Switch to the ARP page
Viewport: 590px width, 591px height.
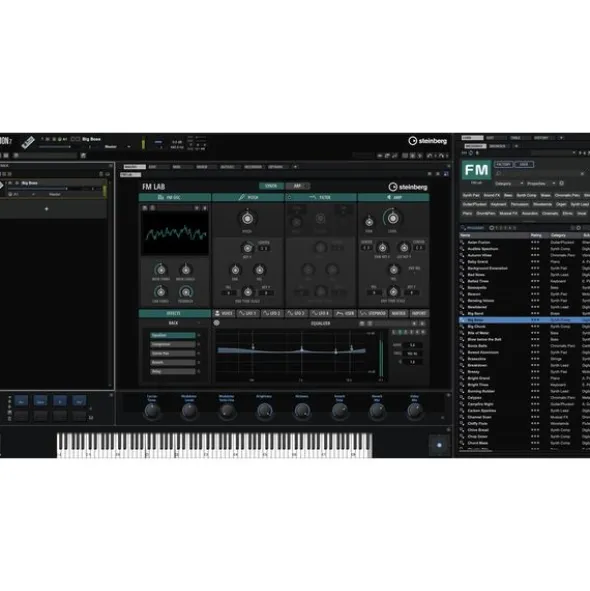pos(297,186)
